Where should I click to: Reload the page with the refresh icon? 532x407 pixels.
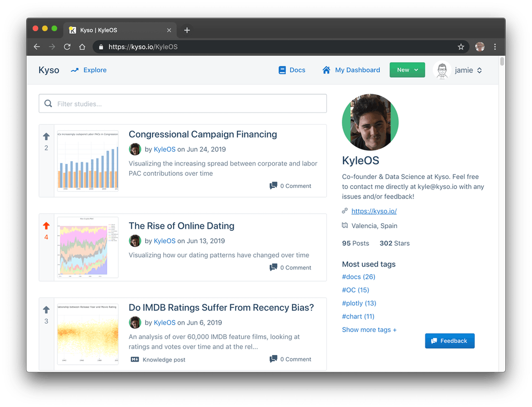click(x=67, y=47)
